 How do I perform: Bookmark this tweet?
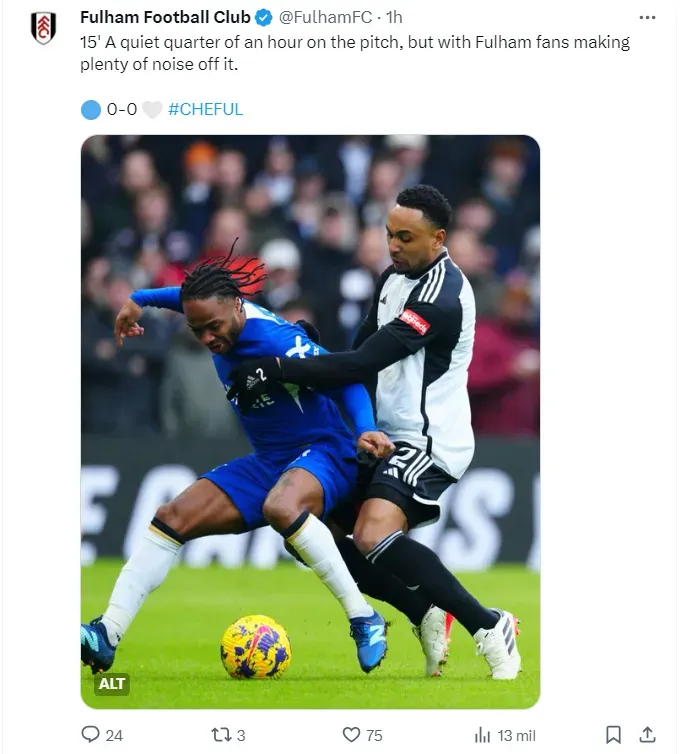[x=613, y=735]
